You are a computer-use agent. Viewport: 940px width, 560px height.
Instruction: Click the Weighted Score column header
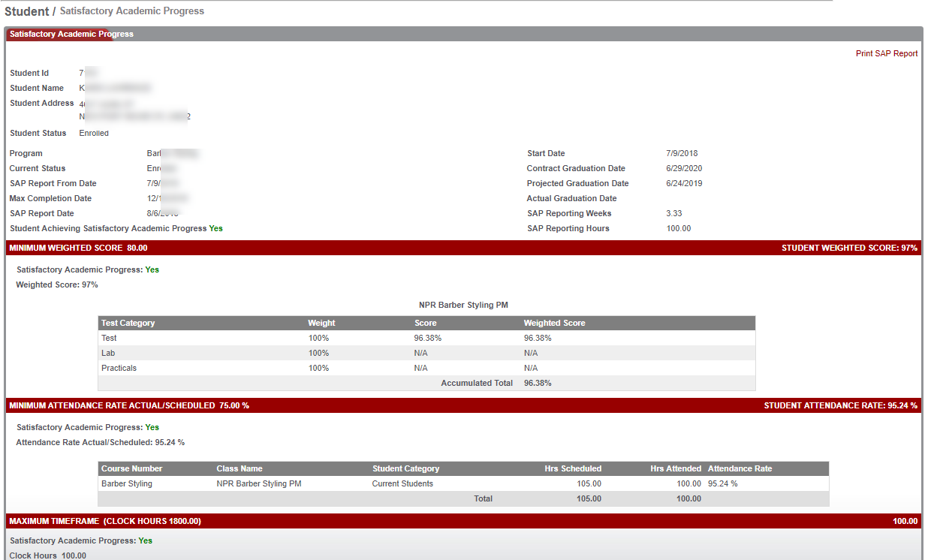(554, 323)
